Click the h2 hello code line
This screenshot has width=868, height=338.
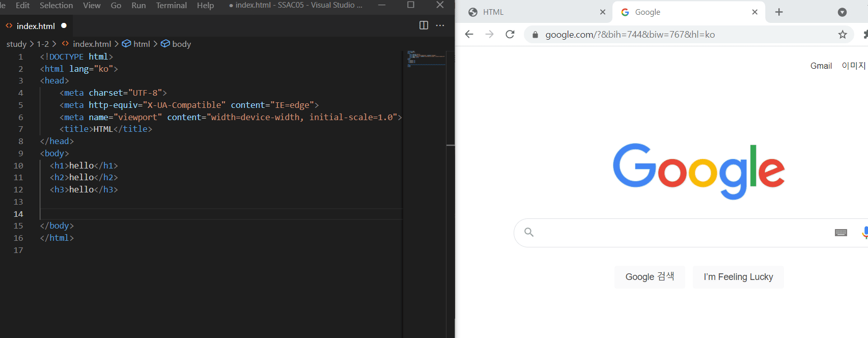[x=83, y=177]
